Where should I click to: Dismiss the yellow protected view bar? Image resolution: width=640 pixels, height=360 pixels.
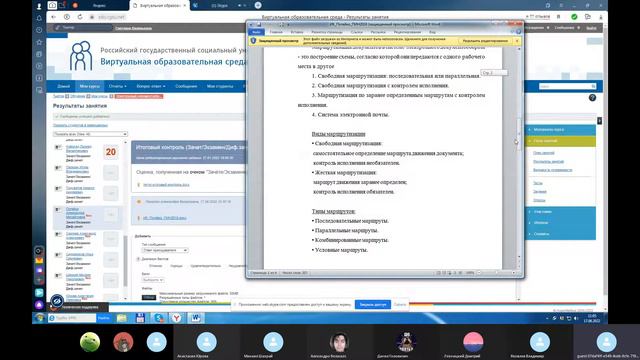click(517, 41)
